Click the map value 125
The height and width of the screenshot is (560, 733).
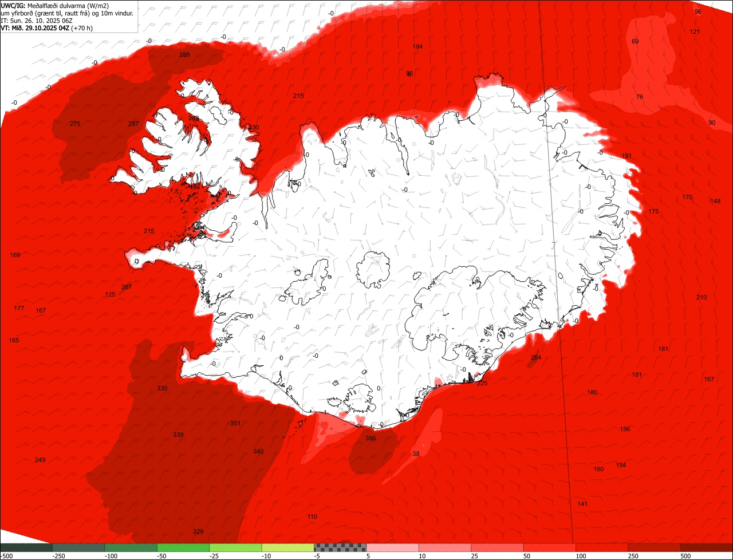(x=110, y=295)
